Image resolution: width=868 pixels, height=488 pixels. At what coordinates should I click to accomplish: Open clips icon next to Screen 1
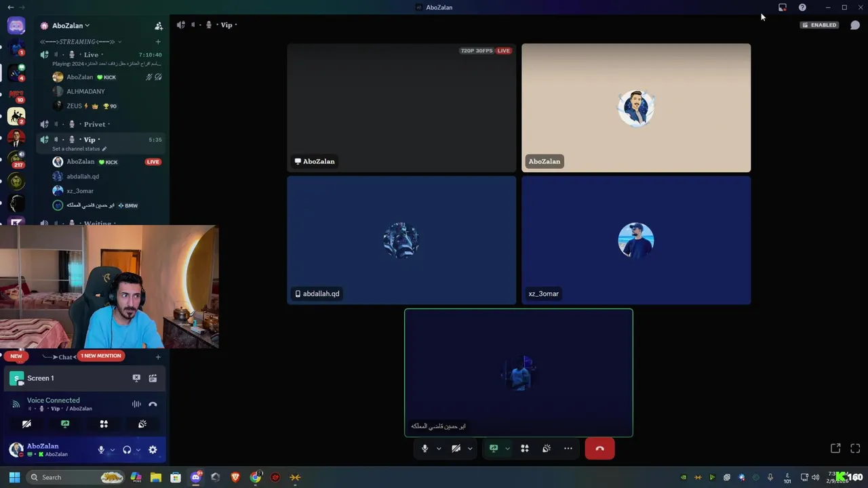click(153, 378)
